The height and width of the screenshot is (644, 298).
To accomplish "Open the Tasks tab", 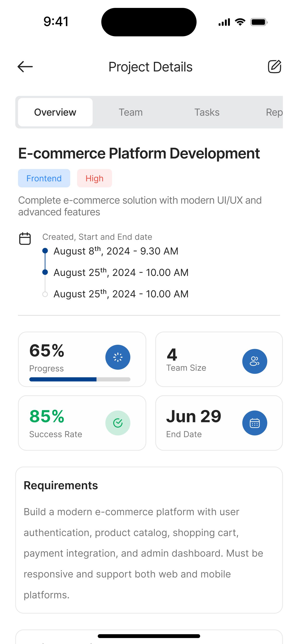I will (x=207, y=112).
